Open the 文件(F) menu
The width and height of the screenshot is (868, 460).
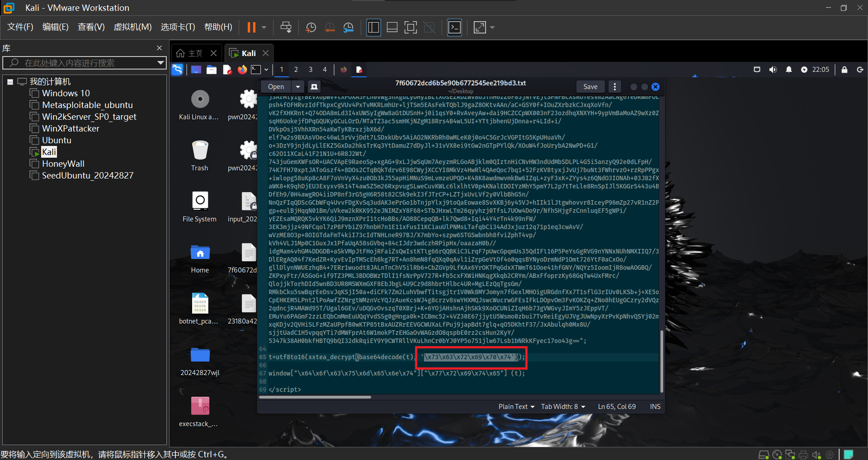(20, 27)
